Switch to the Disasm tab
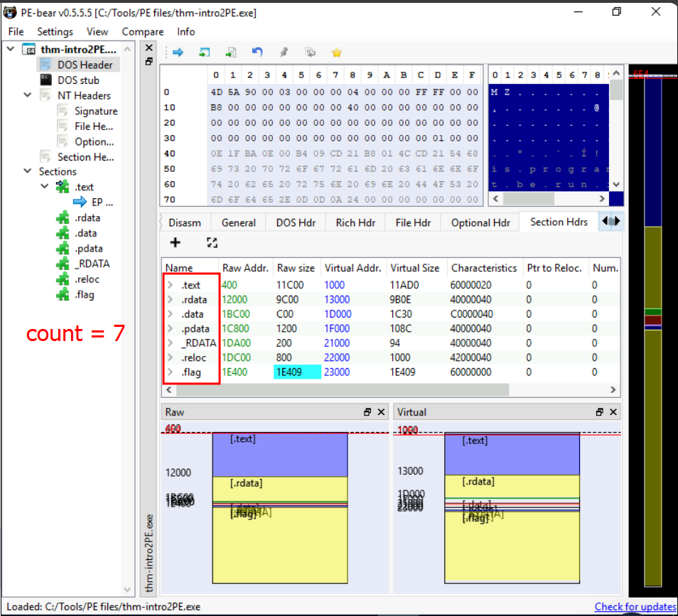678x616 pixels. [185, 223]
